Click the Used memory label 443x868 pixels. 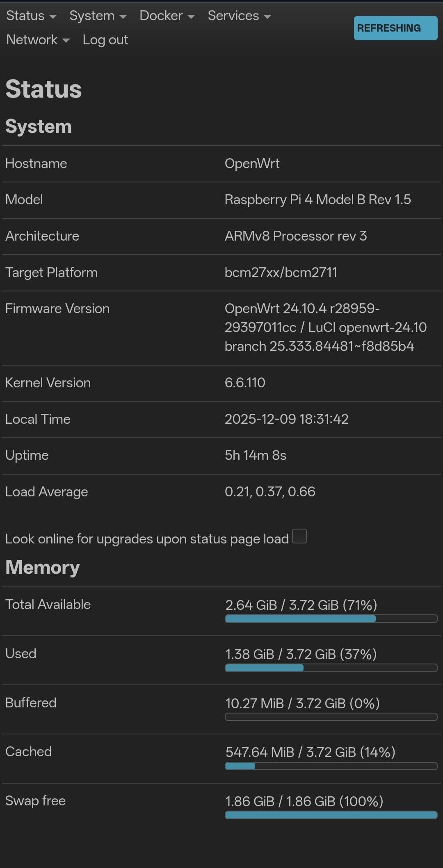tap(21, 654)
